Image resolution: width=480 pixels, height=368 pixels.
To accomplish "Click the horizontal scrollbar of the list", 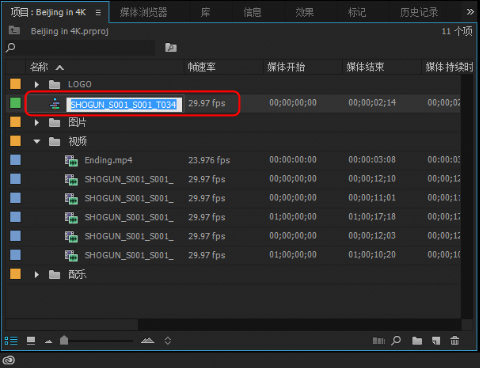I will pyautogui.click(x=72, y=324).
